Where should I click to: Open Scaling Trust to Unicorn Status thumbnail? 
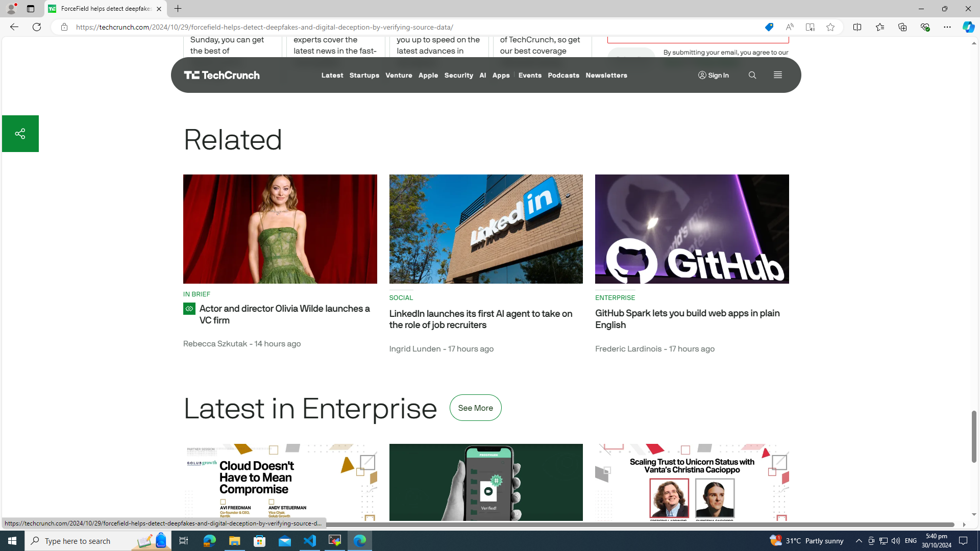coord(692,482)
